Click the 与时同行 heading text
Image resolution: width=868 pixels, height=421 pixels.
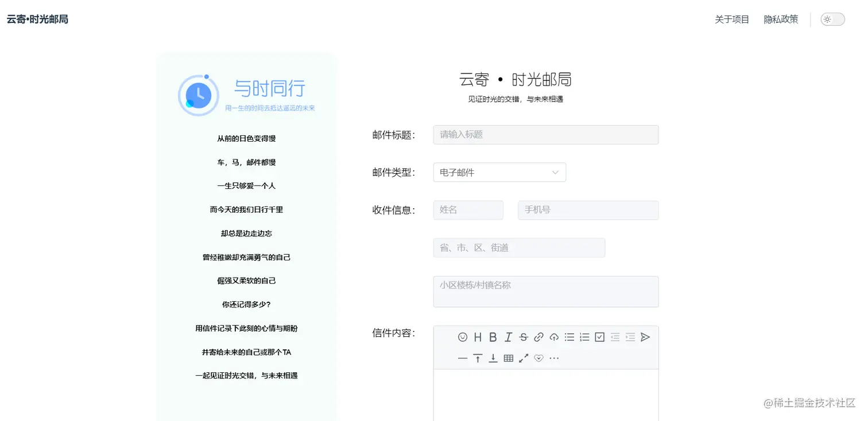pos(269,88)
